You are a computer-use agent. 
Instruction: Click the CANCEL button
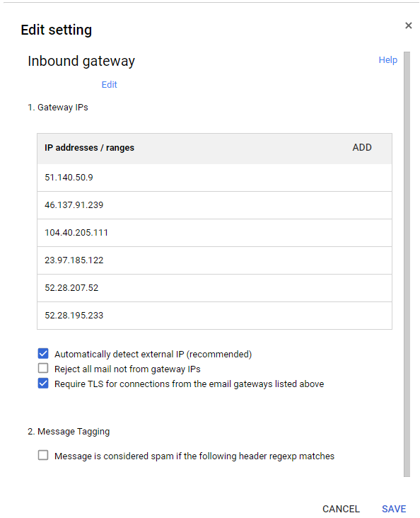pyautogui.click(x=341, y=509)
